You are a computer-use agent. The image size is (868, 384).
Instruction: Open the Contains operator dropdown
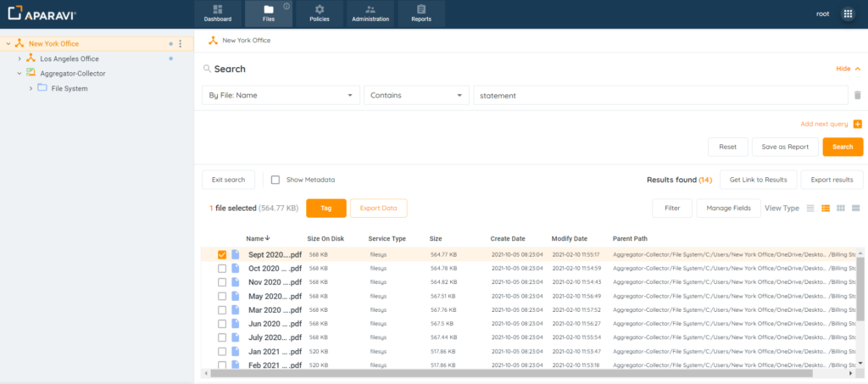(x=416, y=96)
